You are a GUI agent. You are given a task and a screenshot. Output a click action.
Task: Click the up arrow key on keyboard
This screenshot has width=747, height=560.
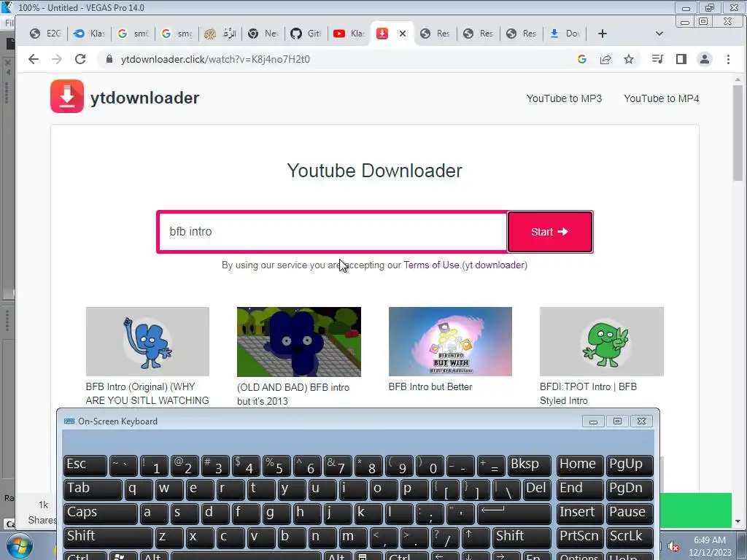[476, 537]
